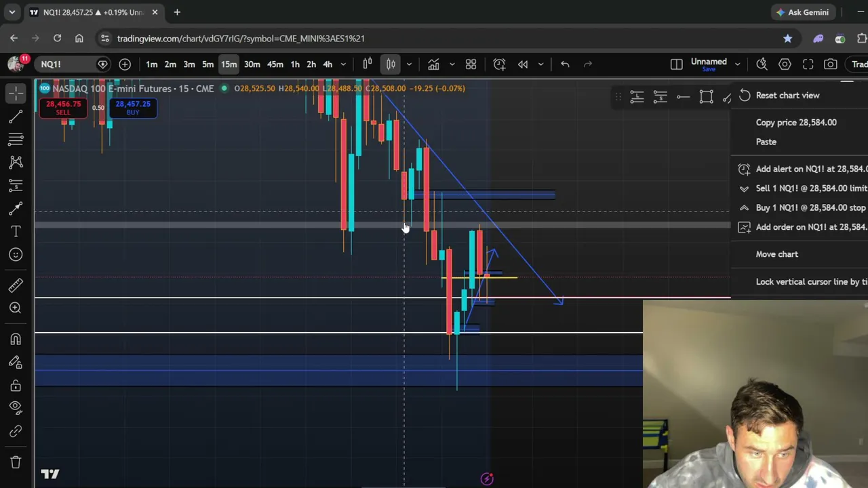The image size is (868, 488).
Task: Select the hollow candles chart type icon
Action: pos(368,64)
